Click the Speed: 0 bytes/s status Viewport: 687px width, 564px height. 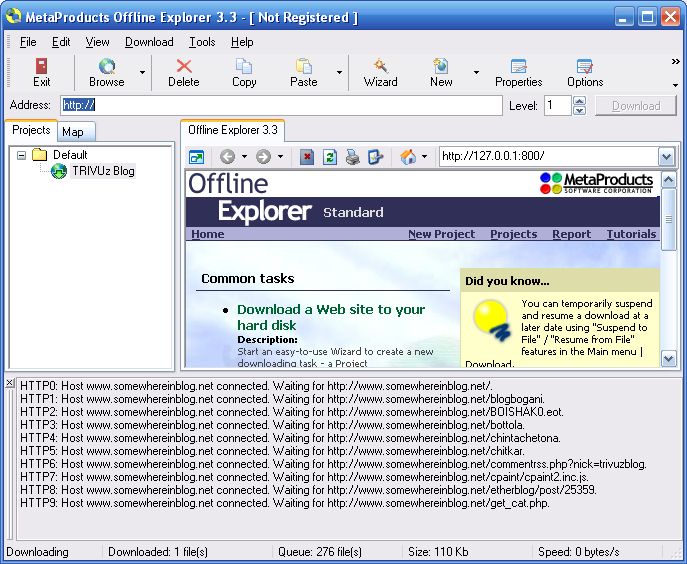tap(579, 552)
